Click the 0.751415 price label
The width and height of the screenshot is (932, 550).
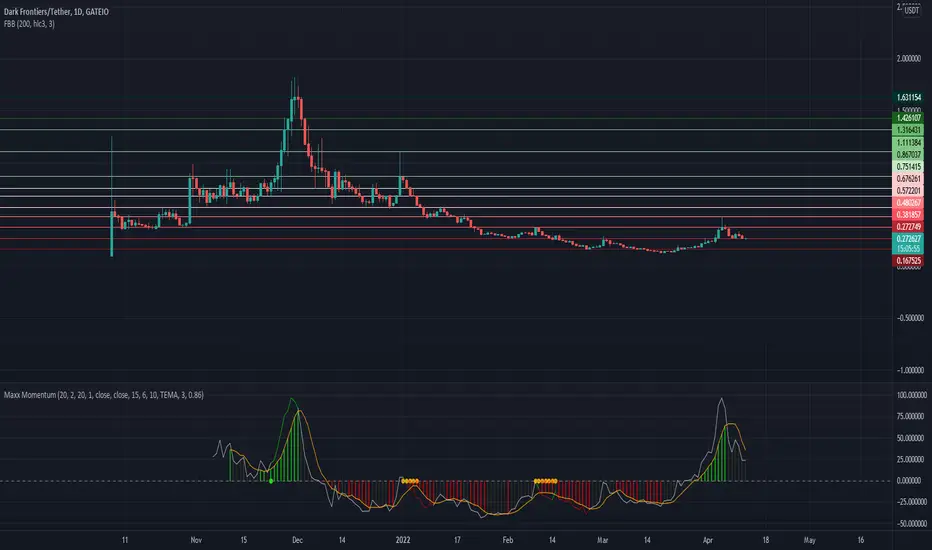click(x=909, y=166)
